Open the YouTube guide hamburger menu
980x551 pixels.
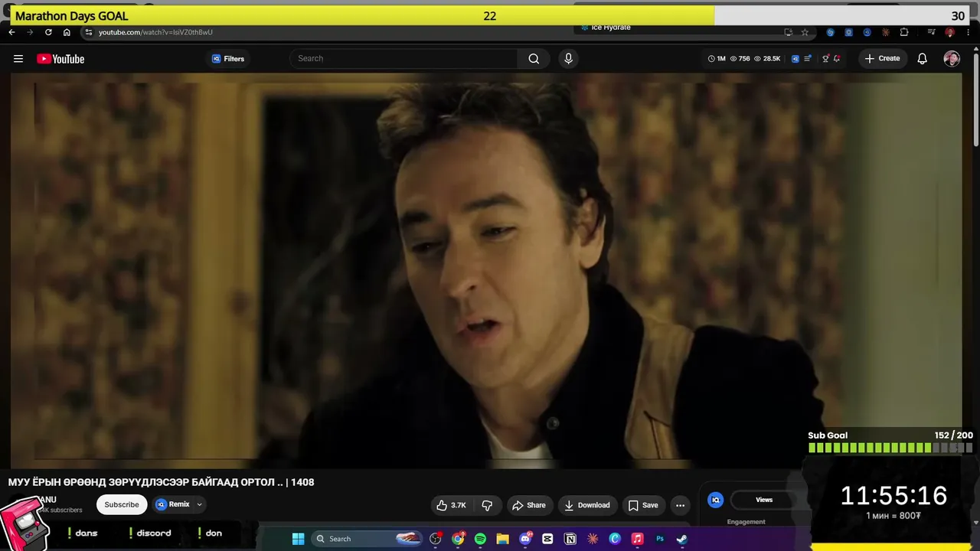18,59
